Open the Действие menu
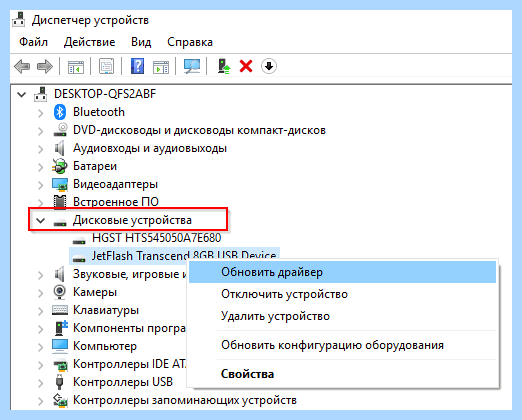This screenshot has width=522, height=420. (89, 42)
